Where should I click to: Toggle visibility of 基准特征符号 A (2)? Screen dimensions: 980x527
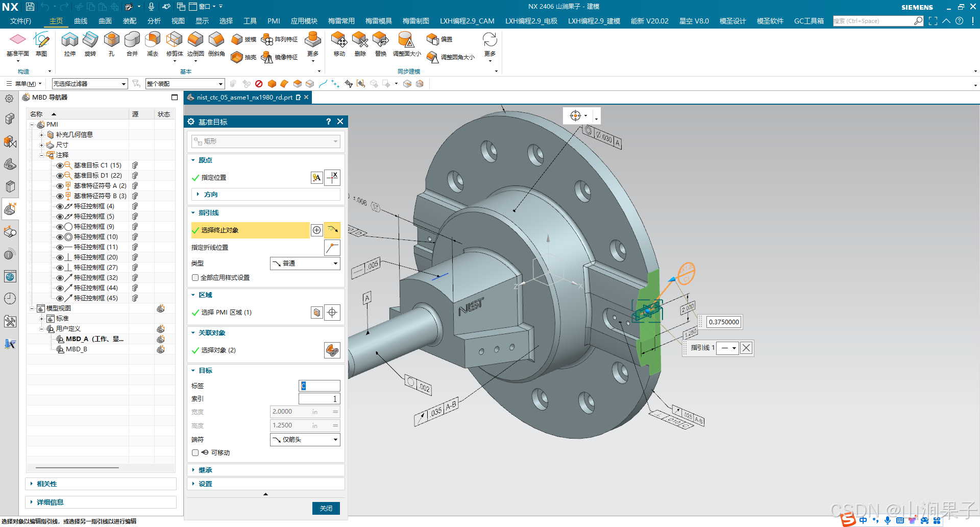click(60, 186)
